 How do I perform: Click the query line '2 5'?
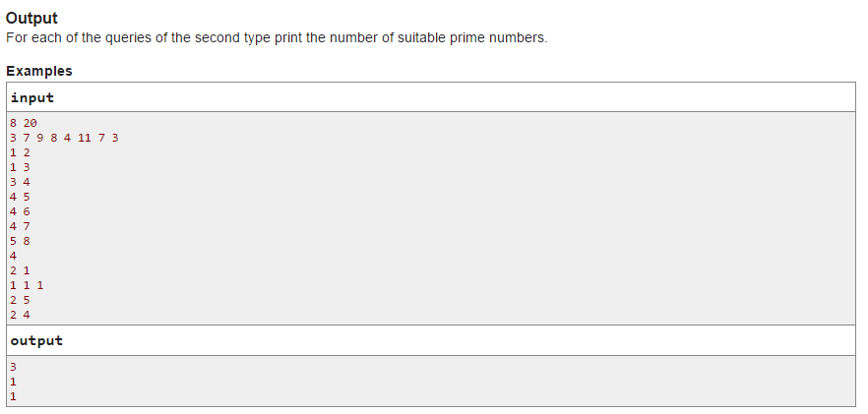point(20,300)
